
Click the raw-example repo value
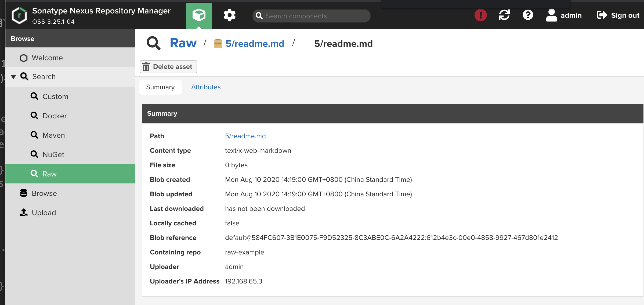(x=245, y=252)
